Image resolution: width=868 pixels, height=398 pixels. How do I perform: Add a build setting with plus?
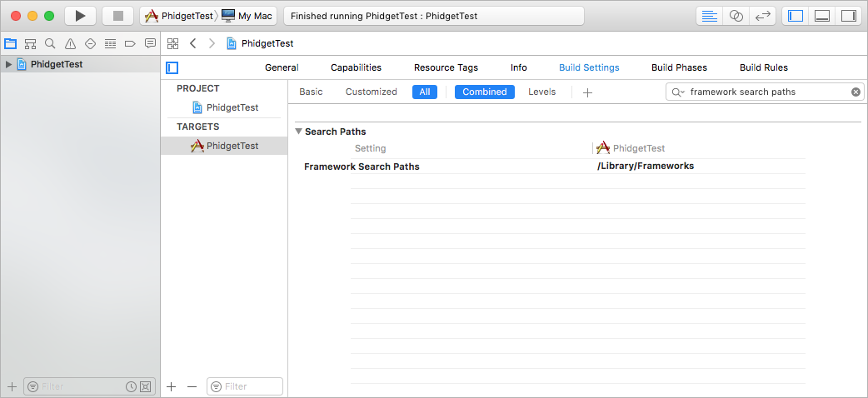[x=587, y=92]
